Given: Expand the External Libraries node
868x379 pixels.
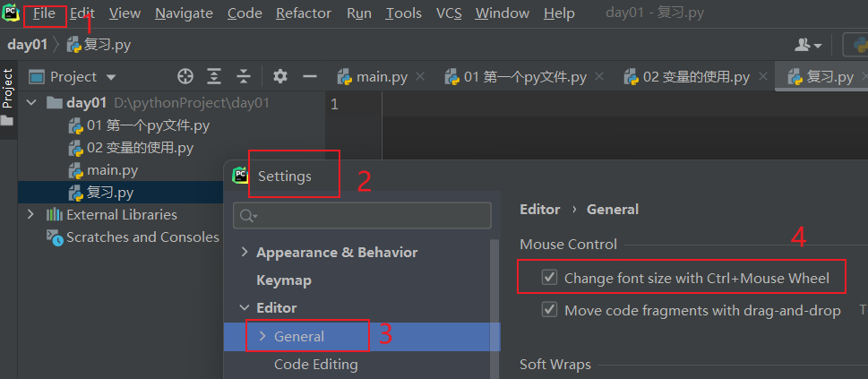Looking at the screenshot, I should point(30,214).
